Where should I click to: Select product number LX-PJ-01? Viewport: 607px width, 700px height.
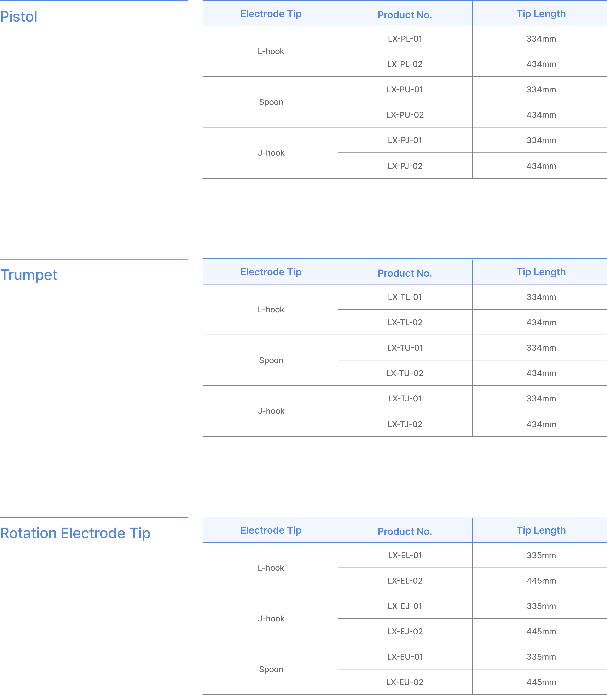[405, 140]
